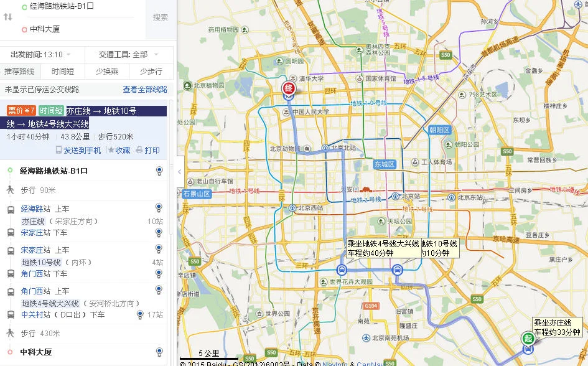The height and width of the screenshot is (366, 588).
Task: Click the printer icon to print directions
Action: pyautogui.click(x=139, y=150)
